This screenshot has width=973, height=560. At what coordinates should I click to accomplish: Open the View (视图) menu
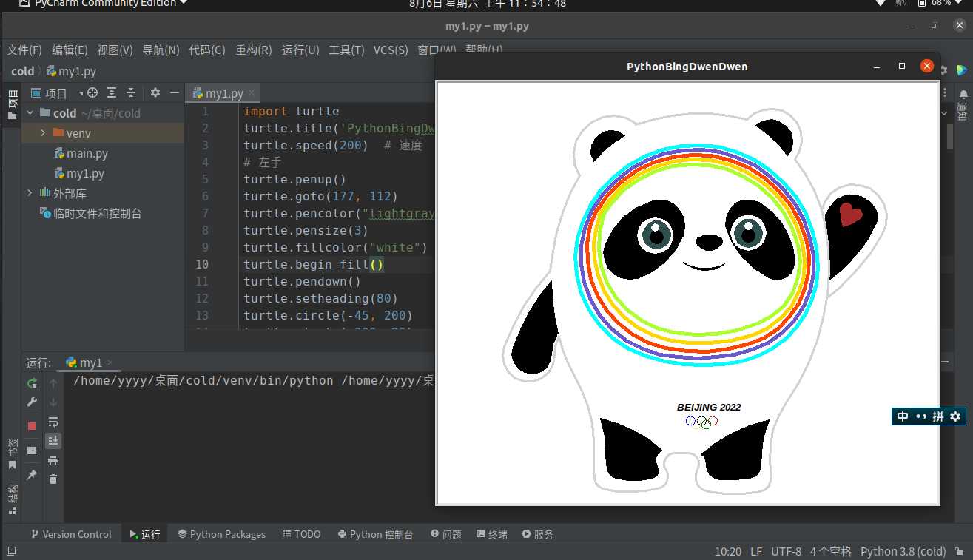point(115,50)
